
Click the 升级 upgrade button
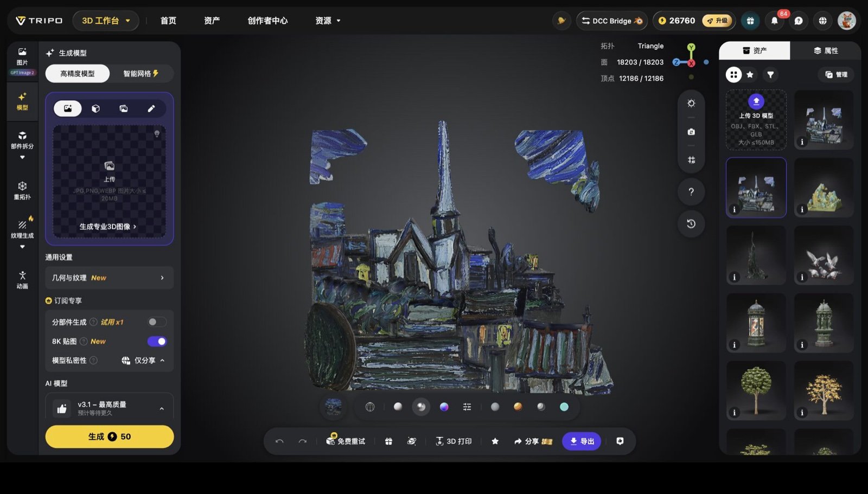click(x=717, y=21)
